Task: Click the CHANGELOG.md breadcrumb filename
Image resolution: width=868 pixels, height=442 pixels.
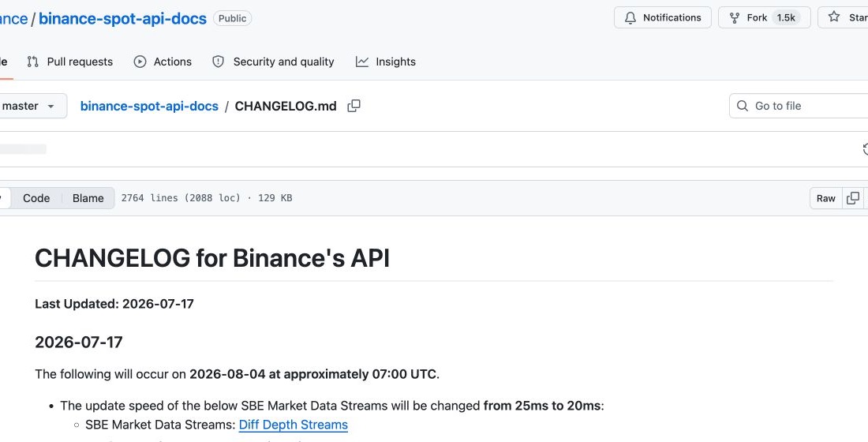Action: (x=286, y=106)
